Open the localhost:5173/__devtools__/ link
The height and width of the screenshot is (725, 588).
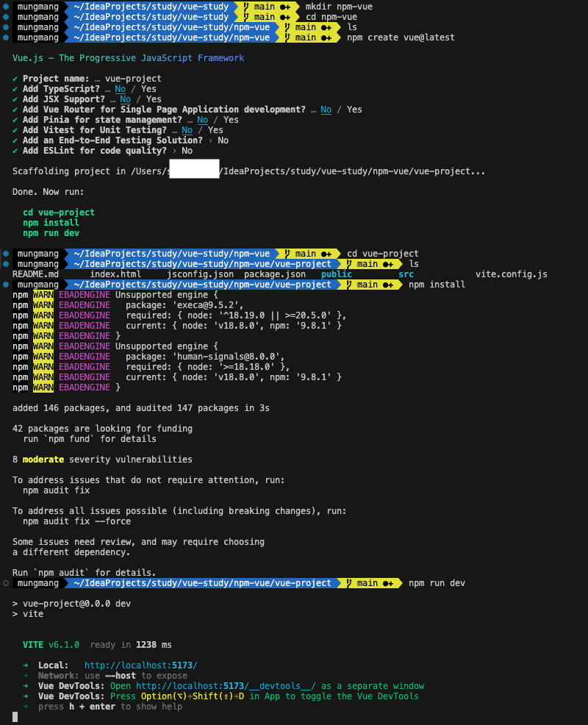click(x=226, y=686)
